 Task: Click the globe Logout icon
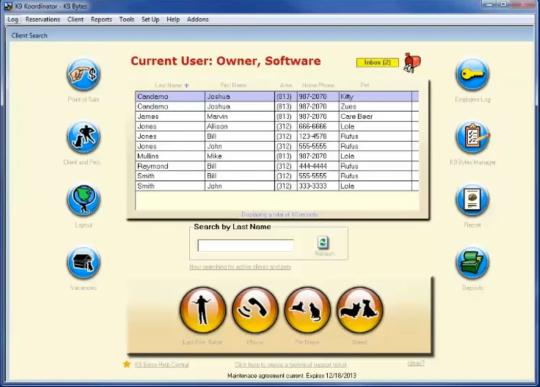(83, 200)
